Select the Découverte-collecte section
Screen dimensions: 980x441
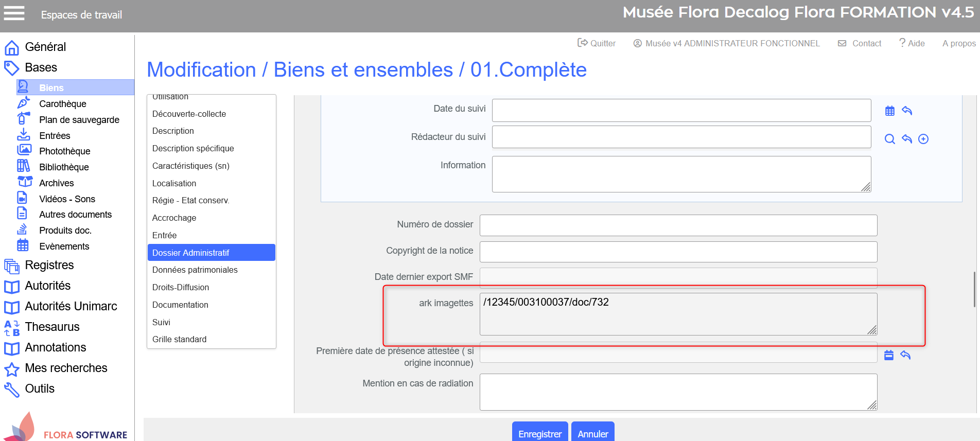tap(212, 114)
